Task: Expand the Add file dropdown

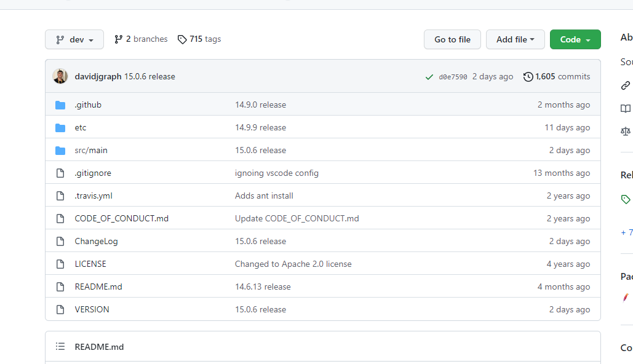Action: pyautogui.click(x=515, y=39)
